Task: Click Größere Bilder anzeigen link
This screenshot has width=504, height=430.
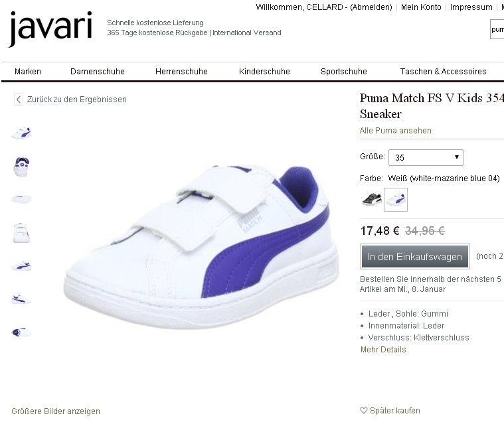Action: (56, 411)
